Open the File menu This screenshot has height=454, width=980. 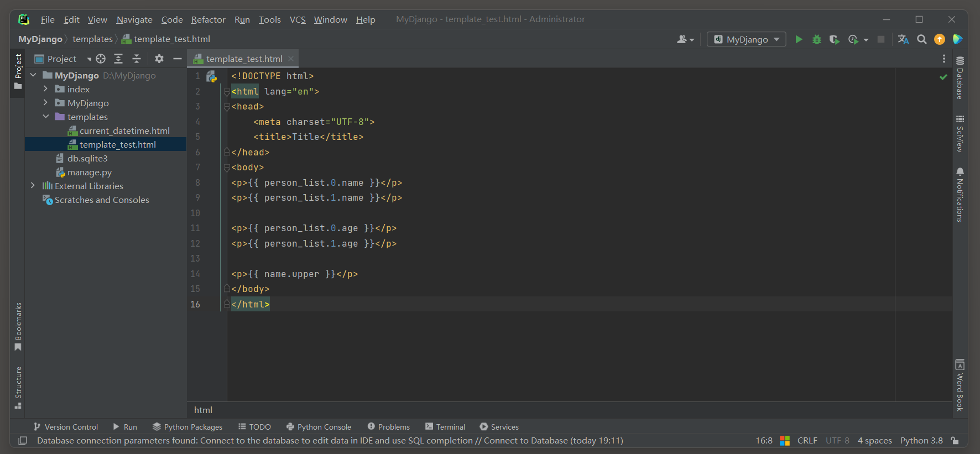tap(48, 19)
